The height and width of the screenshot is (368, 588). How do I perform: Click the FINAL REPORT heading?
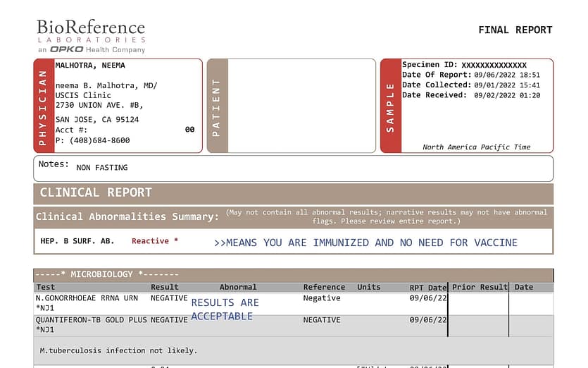coord(515,30)
